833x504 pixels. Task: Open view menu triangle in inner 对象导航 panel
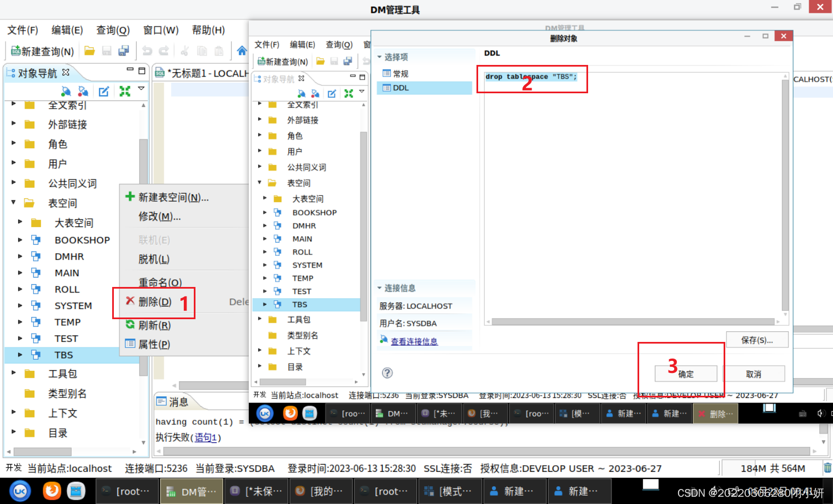click(x=362, y=91)
